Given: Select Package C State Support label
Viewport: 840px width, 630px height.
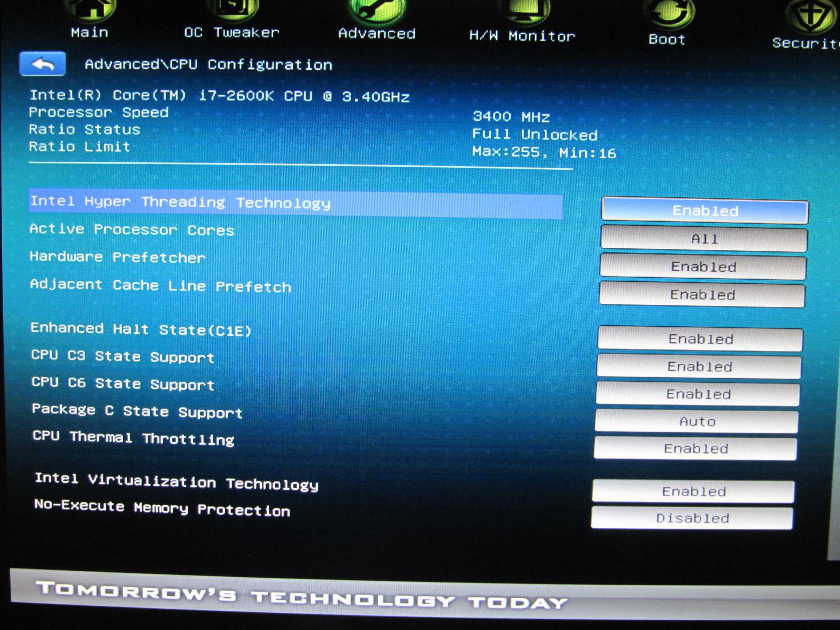Looking at the screenshot, I should (x=138, y=411).
